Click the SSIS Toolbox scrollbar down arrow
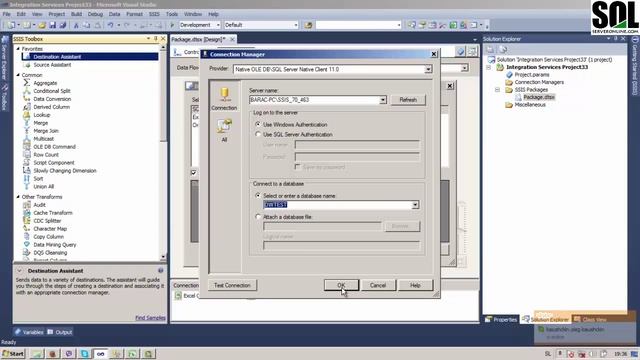This screenshot has width=640, height=360. (x=163, y=257)
